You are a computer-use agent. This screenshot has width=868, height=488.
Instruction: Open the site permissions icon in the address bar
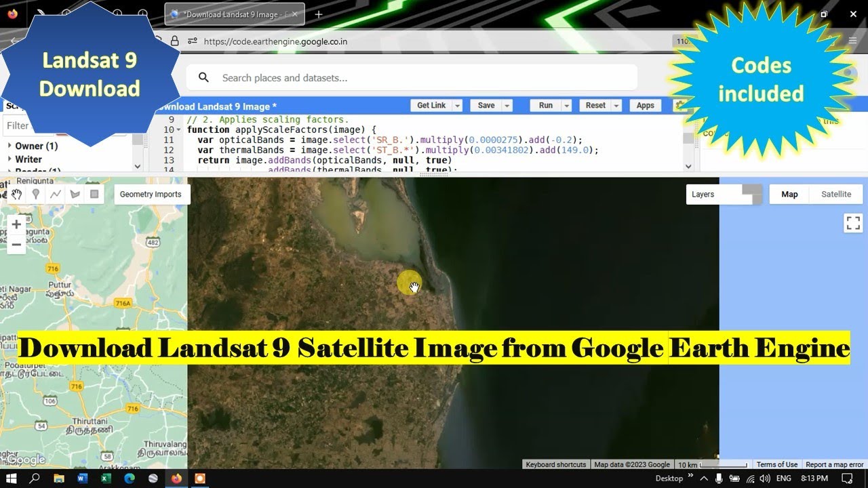tap(192, 41)
